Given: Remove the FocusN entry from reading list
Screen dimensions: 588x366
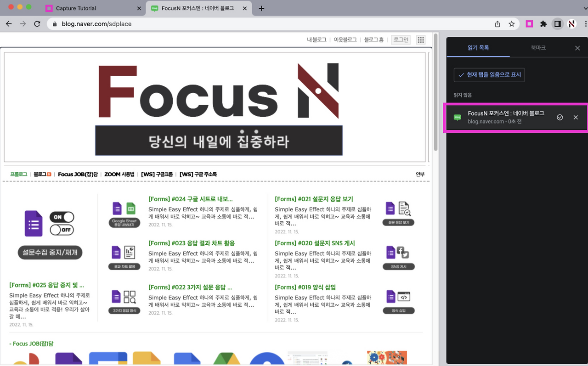Looking at the screenshot, I should (576, 117).
